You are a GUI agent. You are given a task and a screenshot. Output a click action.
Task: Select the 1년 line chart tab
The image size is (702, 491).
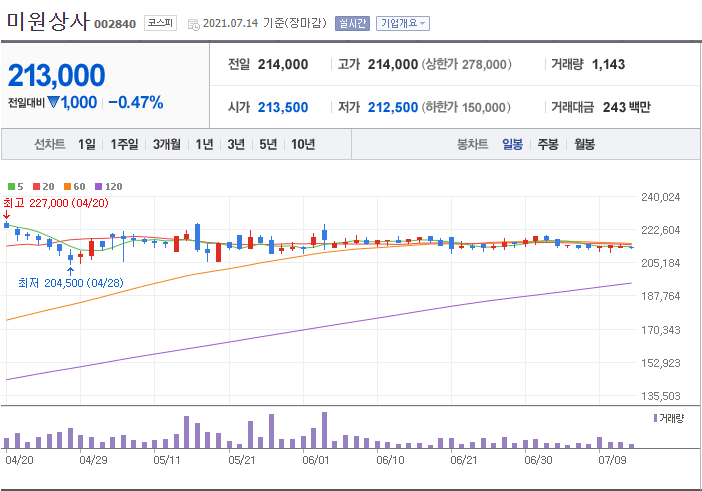204,144
